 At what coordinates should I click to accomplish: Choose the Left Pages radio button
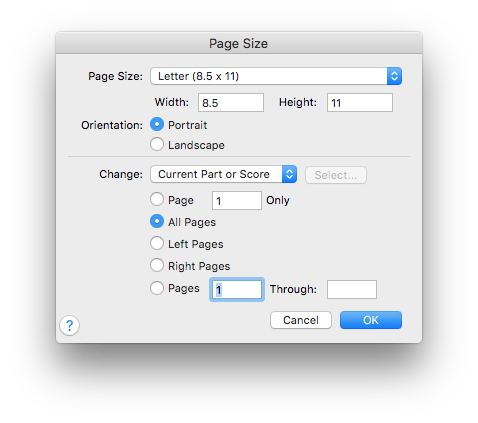click(x=157, y=244)
